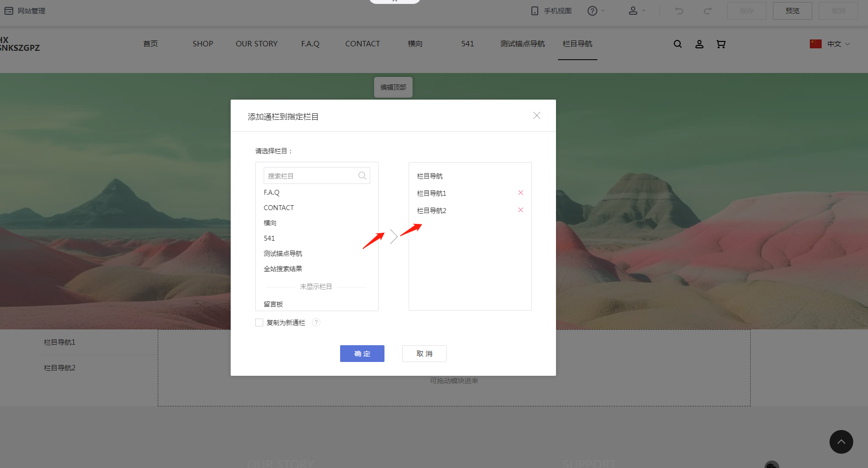Close the 添加通栏到指定栏目 dialog

pos(537,115)
